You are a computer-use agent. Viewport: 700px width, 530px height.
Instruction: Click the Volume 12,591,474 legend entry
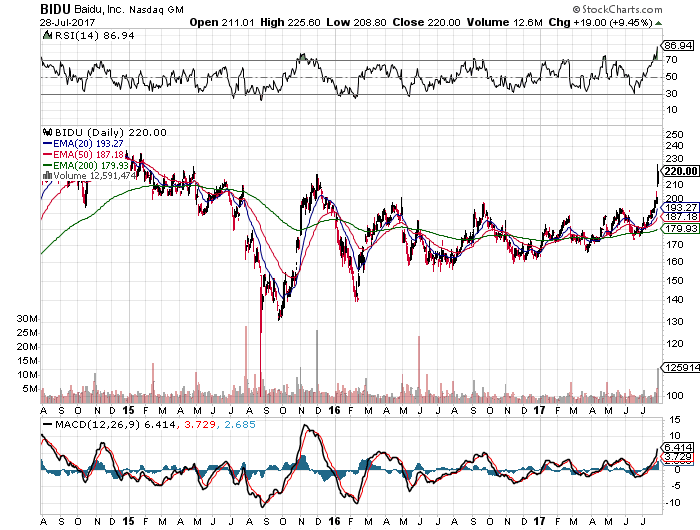tap(94, 176)
